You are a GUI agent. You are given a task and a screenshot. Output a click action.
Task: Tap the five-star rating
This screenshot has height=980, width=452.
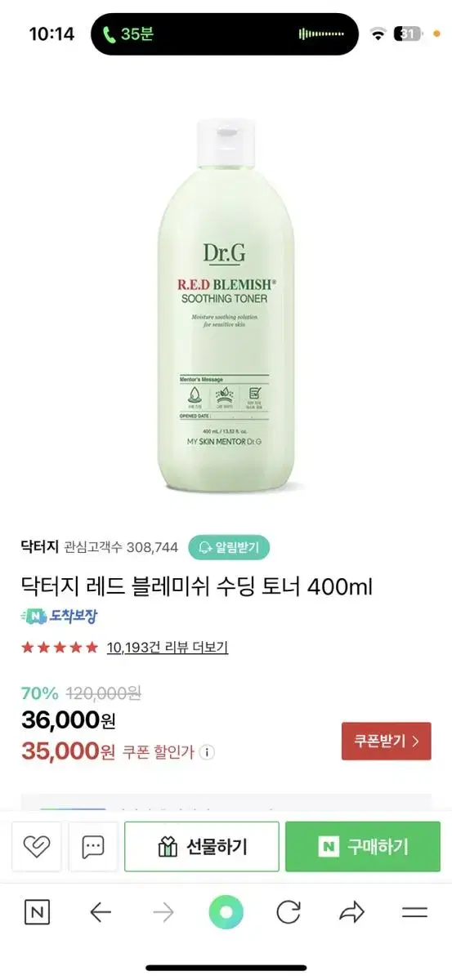tap(60, 648)
